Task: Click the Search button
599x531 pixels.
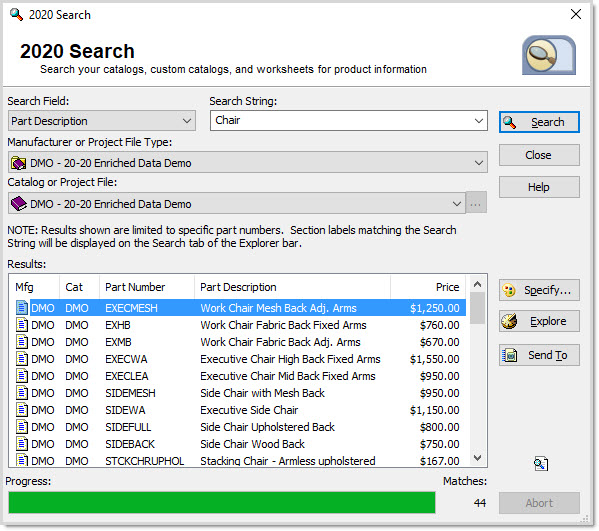Action: click(x=539, y=122)
